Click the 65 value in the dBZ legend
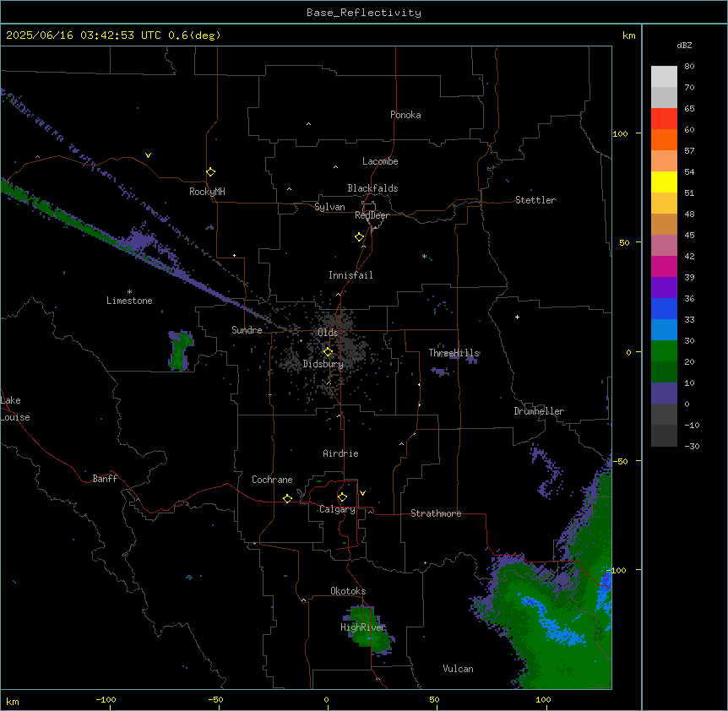 click(689, 108)
